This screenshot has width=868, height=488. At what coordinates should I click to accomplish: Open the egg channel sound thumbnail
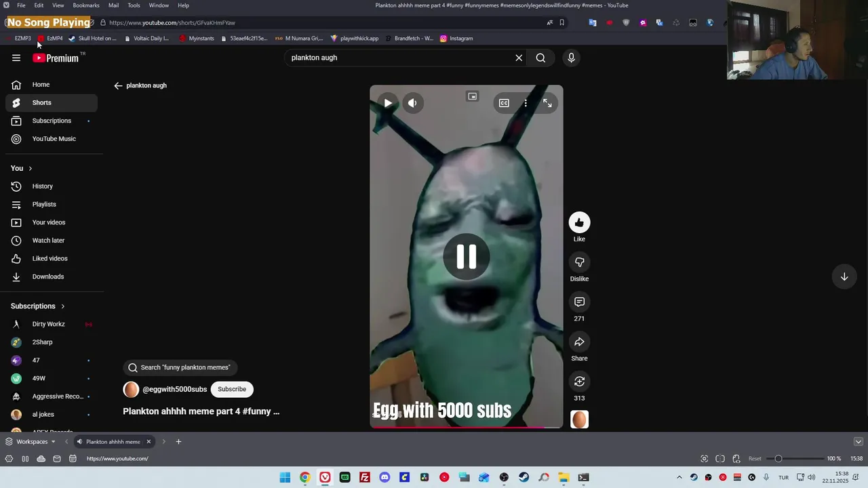(579, 420)
